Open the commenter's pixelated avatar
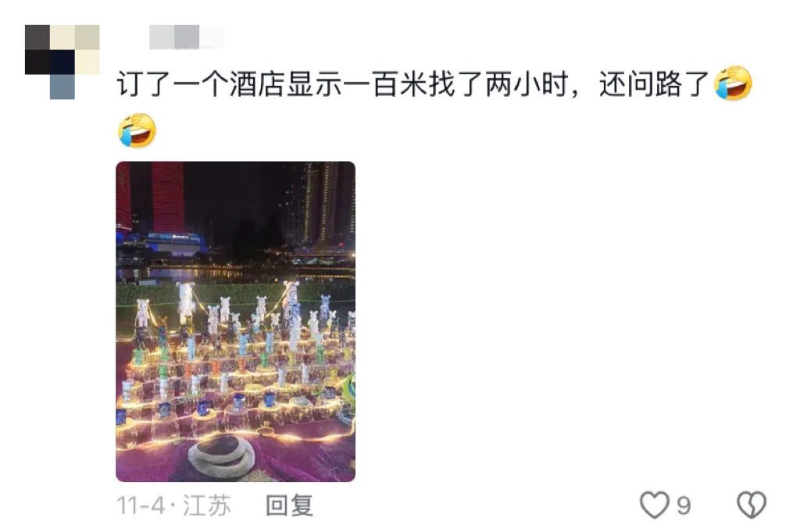800x532 pixels. point(62,62)
